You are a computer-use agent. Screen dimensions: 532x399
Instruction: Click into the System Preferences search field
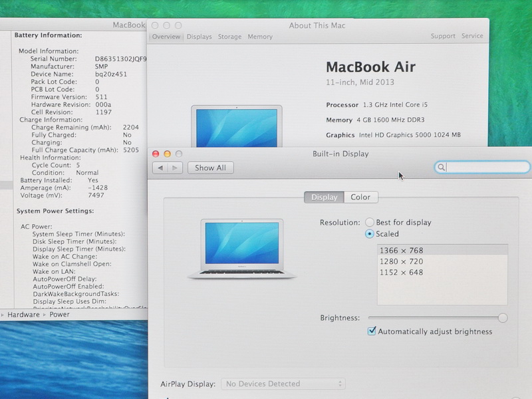(483, 167)
